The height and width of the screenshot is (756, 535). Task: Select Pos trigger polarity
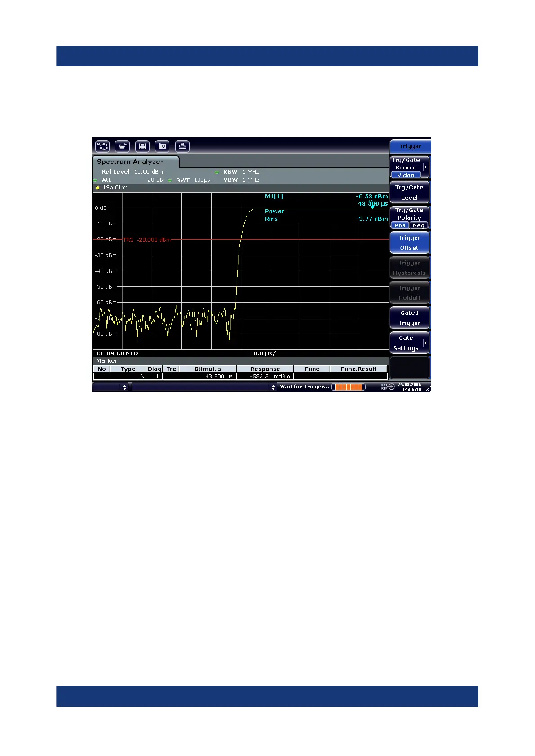pyautogui.click(x=400, y=225)
